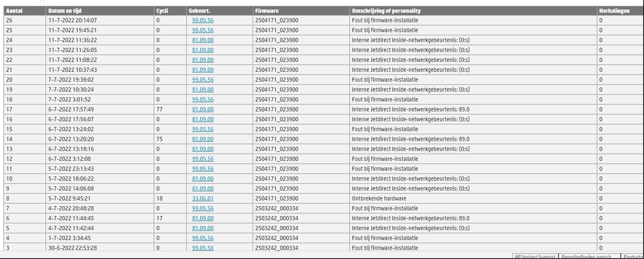Screen dimensions: 644x259
Task: Open the 81.09.00 link with 75 cycli
Action: (203, 139)
